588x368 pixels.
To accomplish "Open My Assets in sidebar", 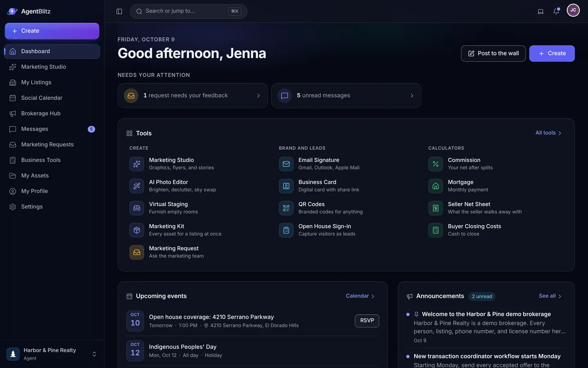I will pos(52,176).
